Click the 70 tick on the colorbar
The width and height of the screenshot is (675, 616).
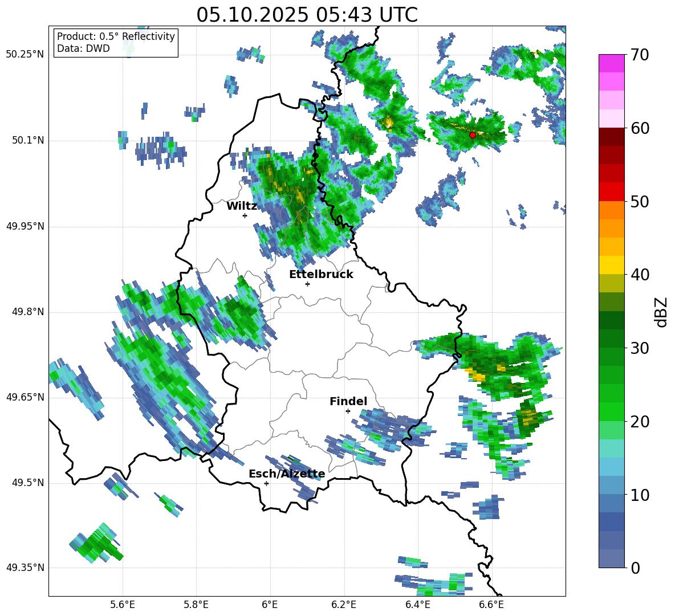click(640, 55)
